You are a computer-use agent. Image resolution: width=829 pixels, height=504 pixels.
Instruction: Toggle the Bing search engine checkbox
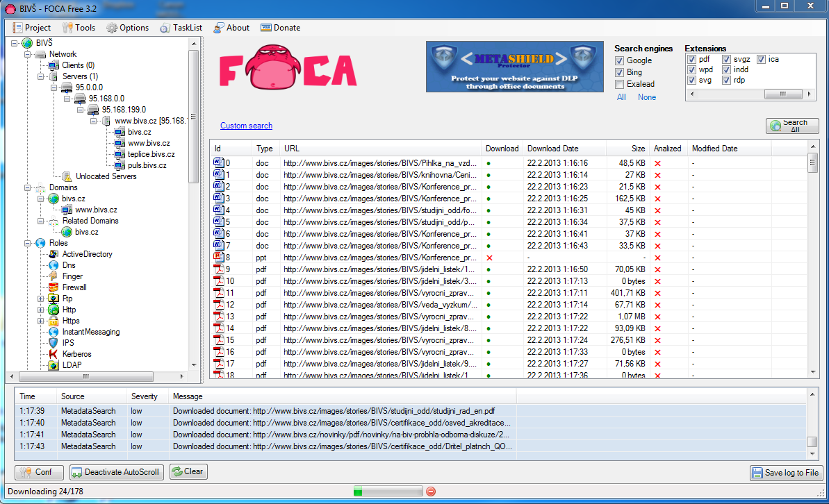pyautogui.click(x=620, y=72)
